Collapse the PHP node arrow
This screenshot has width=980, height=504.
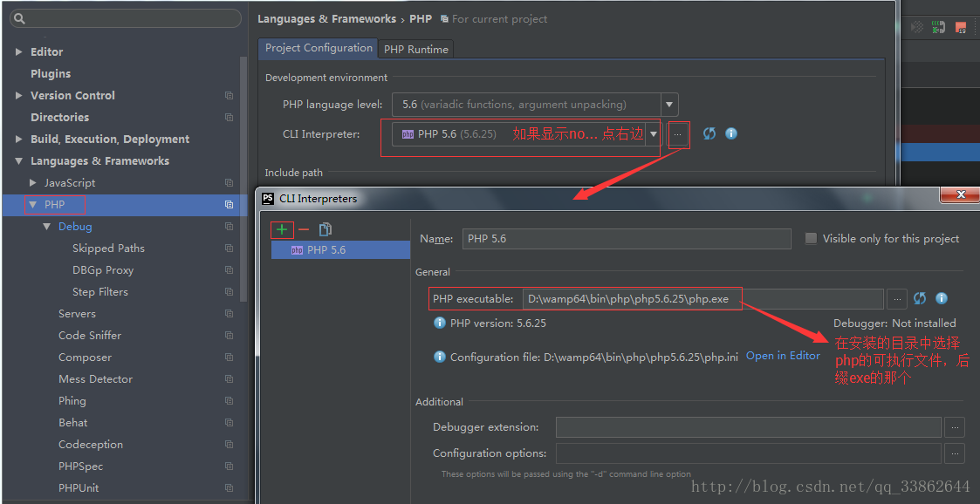point(33,204)
